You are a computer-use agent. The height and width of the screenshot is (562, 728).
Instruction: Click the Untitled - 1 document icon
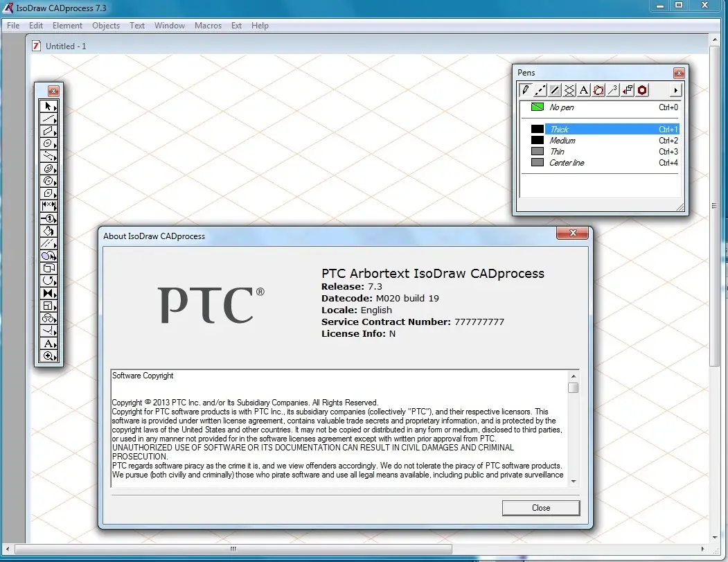pos(36,46)
